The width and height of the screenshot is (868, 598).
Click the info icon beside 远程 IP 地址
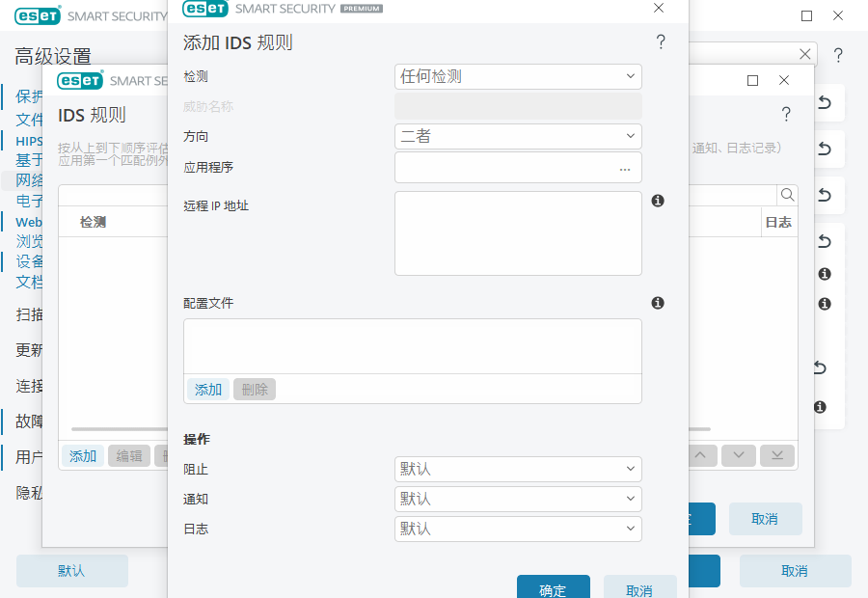click(657, 201)
